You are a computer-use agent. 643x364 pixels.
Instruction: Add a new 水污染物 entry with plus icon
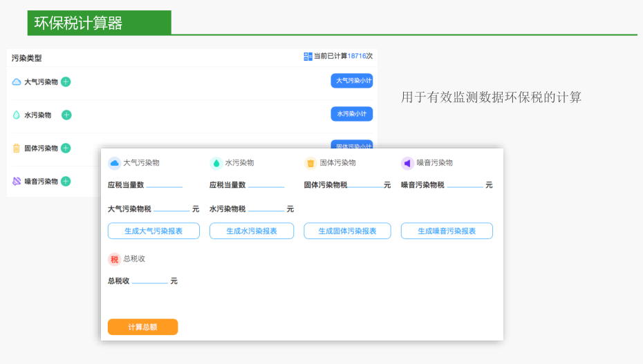[66, 115]
